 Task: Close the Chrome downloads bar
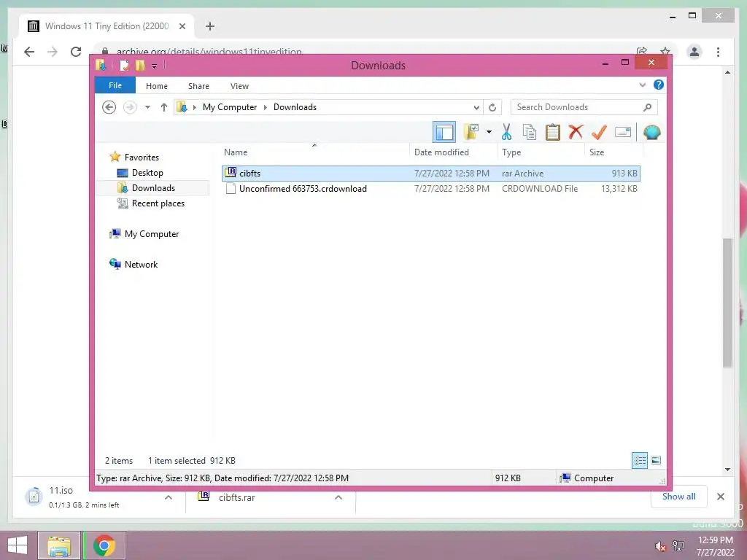click(721, 497)
